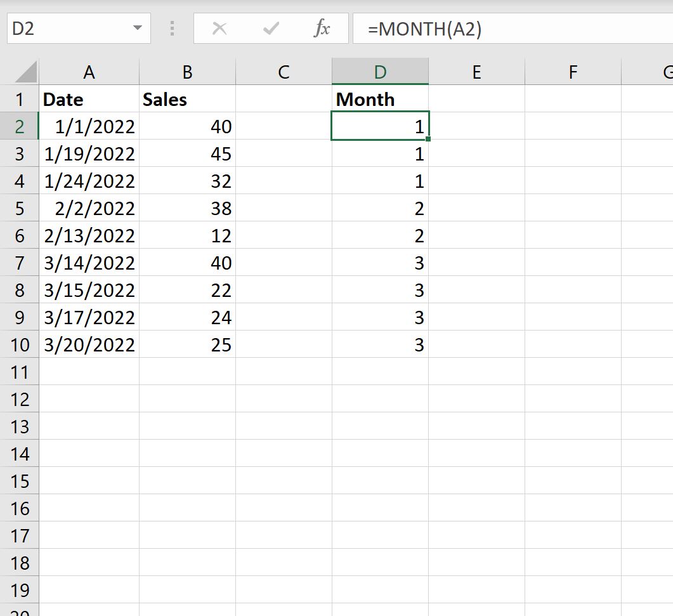The height and width of the screenshot is (616, 673).
Task: Select column C header
Action: 284,72
